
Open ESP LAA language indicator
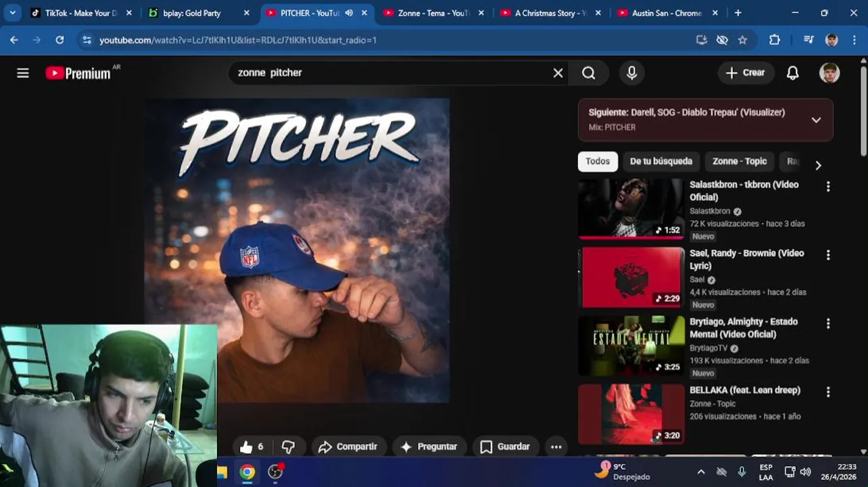click(x=766, y=472)
